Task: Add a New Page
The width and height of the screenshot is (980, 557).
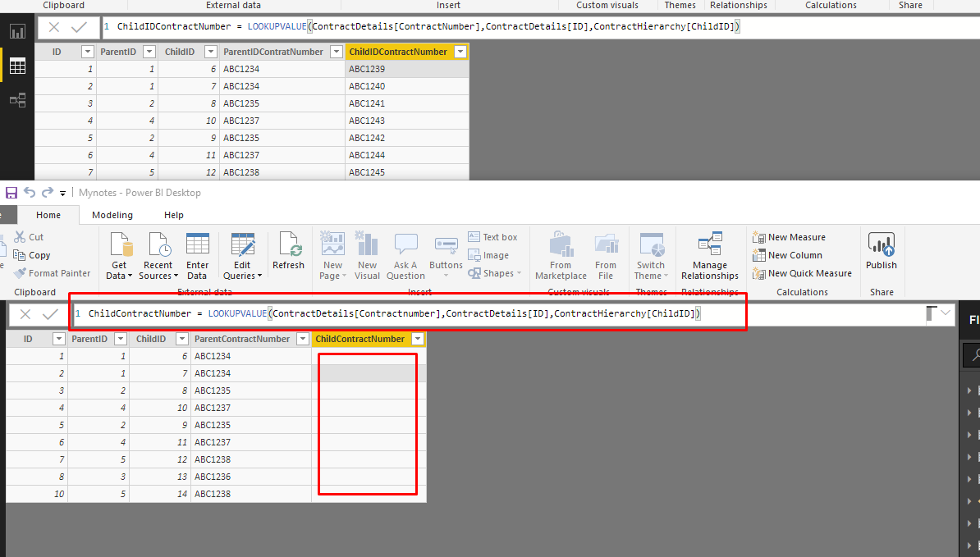Action: click(x=332, y=256)
